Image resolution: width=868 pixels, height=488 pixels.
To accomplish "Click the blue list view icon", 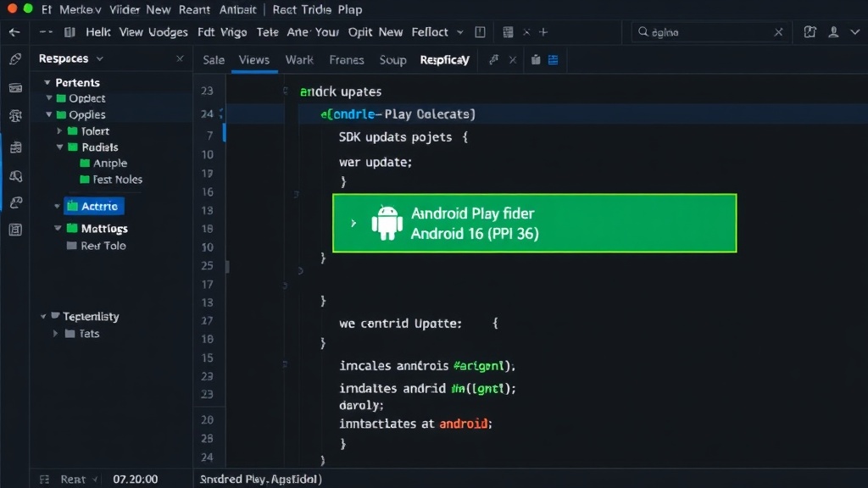I will coord(553,60).
